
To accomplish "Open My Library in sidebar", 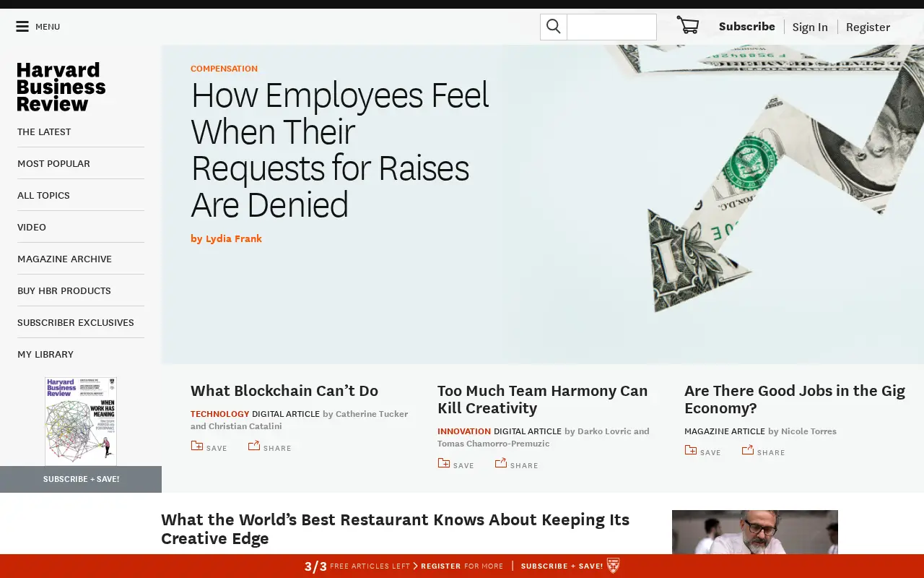I will tap(45, 354).
